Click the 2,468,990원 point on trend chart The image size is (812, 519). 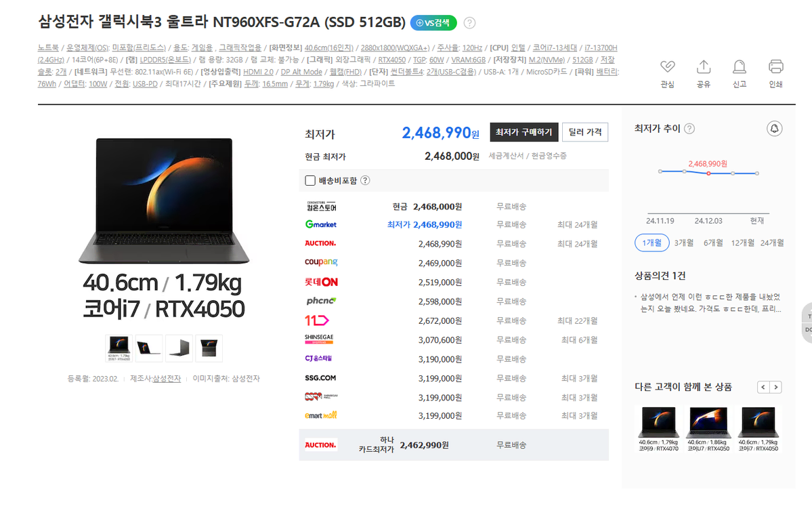708,173
